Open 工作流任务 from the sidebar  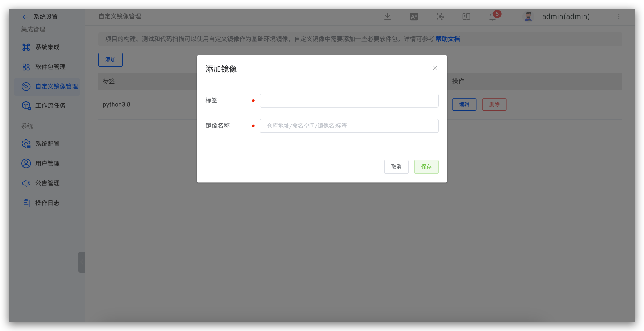tap(26, 105)
